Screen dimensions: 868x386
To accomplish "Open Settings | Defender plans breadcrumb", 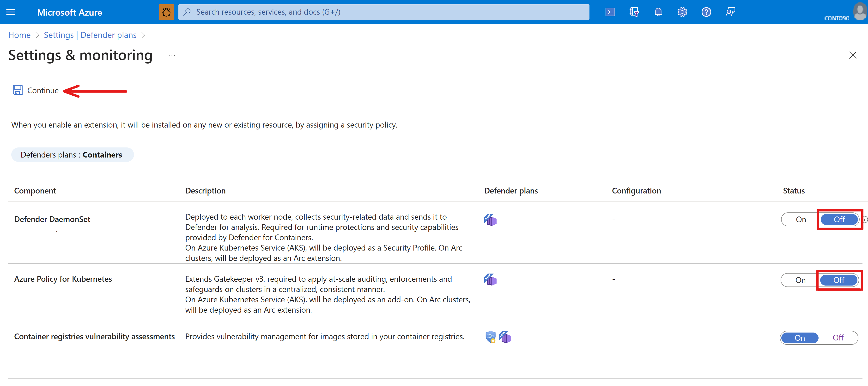I will click(90, 35).
